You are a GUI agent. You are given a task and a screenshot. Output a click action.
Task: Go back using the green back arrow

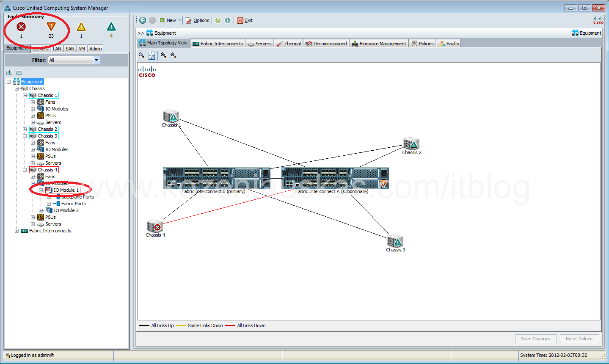143,20
